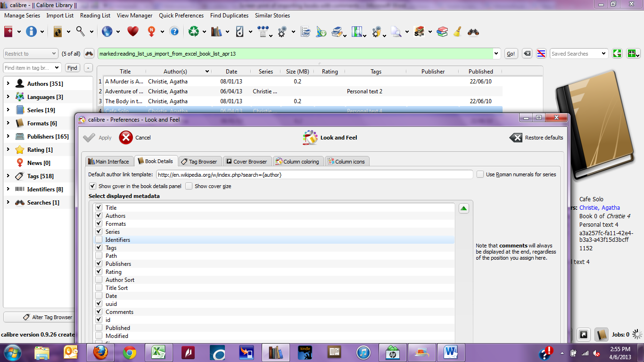Switch to the Column coloring tab
This screenshot has height=362, width=644.
[x=297, y=162]
